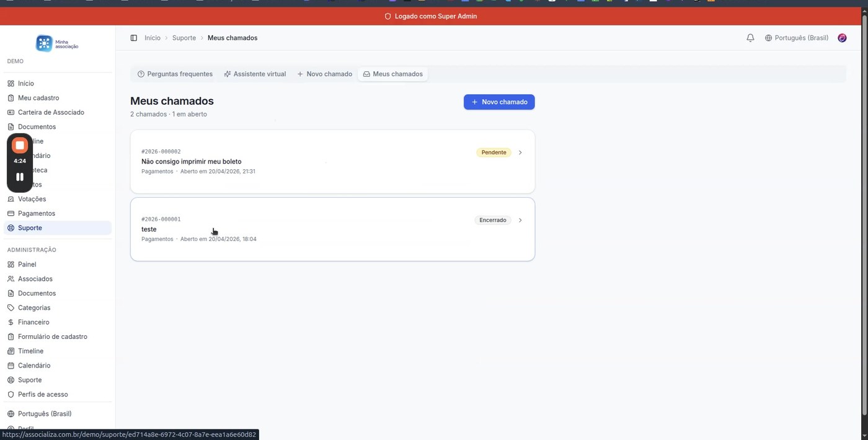This screenshot has height=440, width=868.
Task: Expand ticket #2026-000002 details chevron
Action: coord(520,152)
